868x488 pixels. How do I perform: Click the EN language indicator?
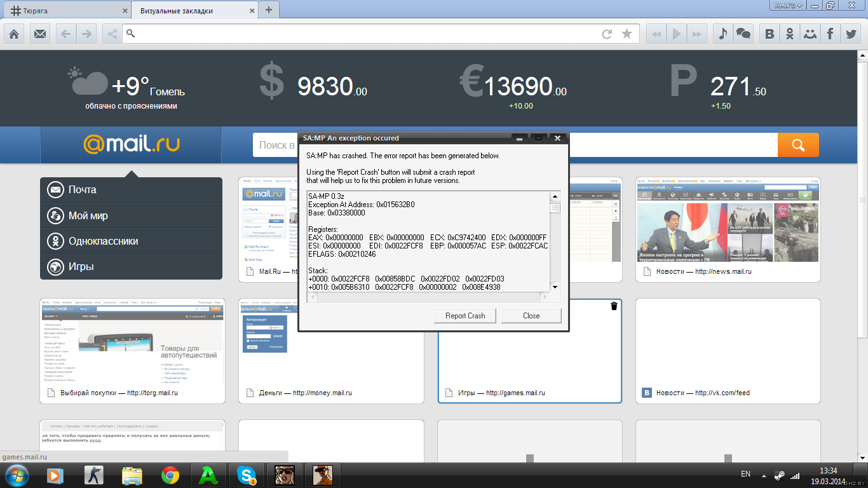746,474
